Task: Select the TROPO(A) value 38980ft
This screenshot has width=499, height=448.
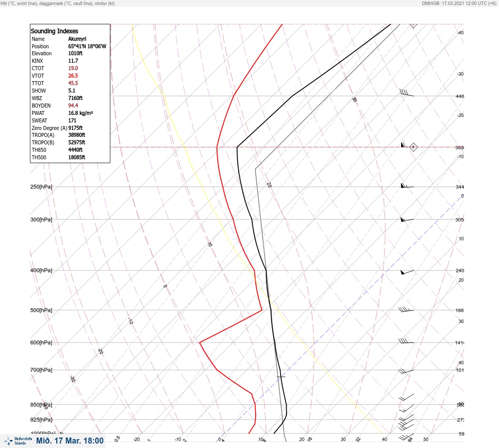Action: click(x=77, y=135)
